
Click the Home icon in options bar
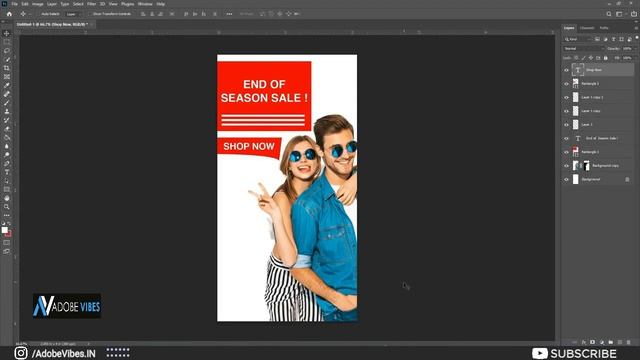click(x=9, y=14)
